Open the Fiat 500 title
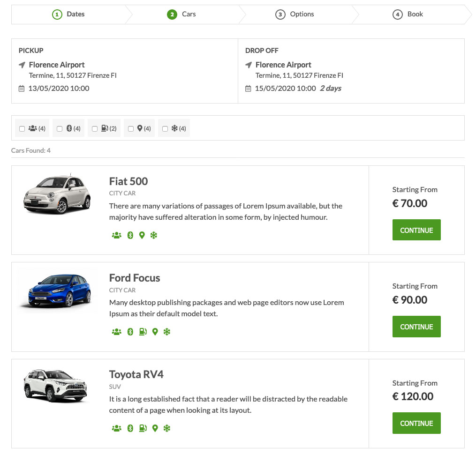 (x=128, y=181)
